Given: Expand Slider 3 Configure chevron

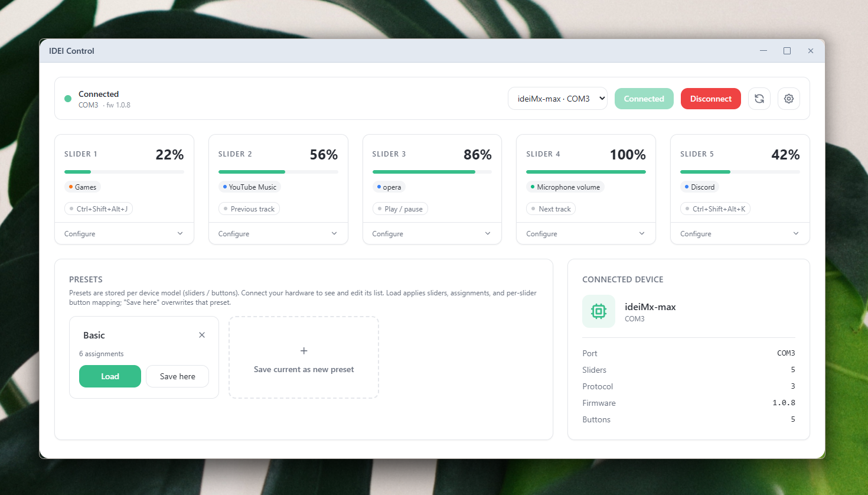Looking at the screenshot, I should (x=488, y=233).
